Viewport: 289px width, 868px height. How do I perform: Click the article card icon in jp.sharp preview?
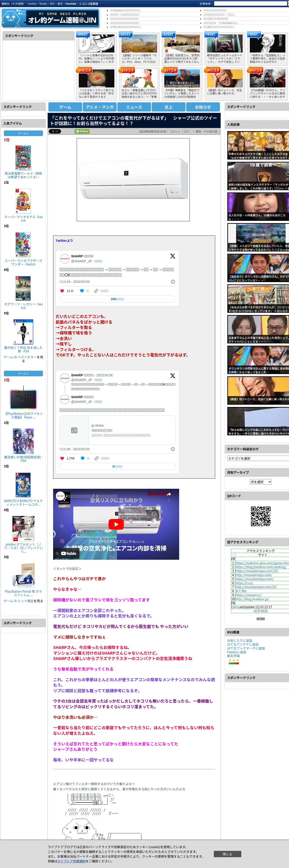(x=74, y=430)
